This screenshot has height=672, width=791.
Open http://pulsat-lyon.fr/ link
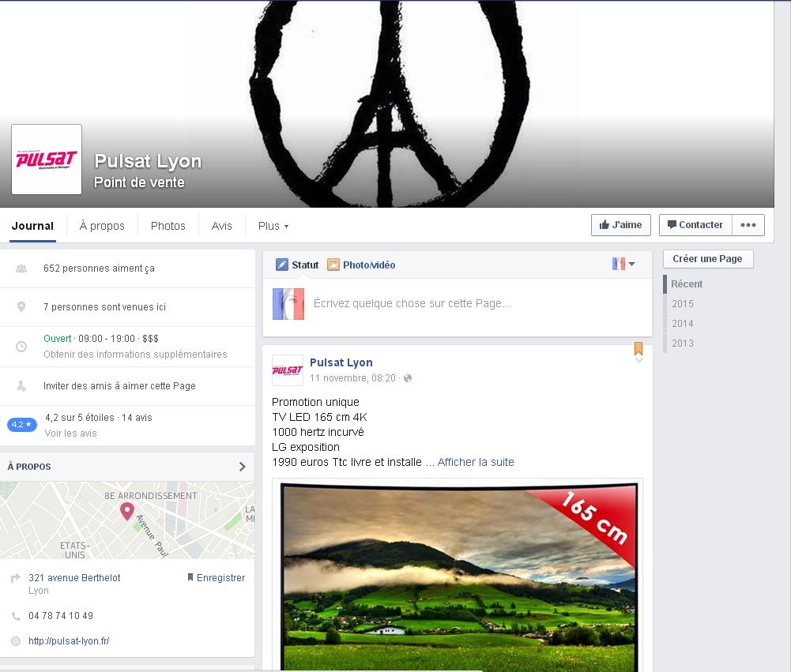pyautogui.click(x=69, y=640)
